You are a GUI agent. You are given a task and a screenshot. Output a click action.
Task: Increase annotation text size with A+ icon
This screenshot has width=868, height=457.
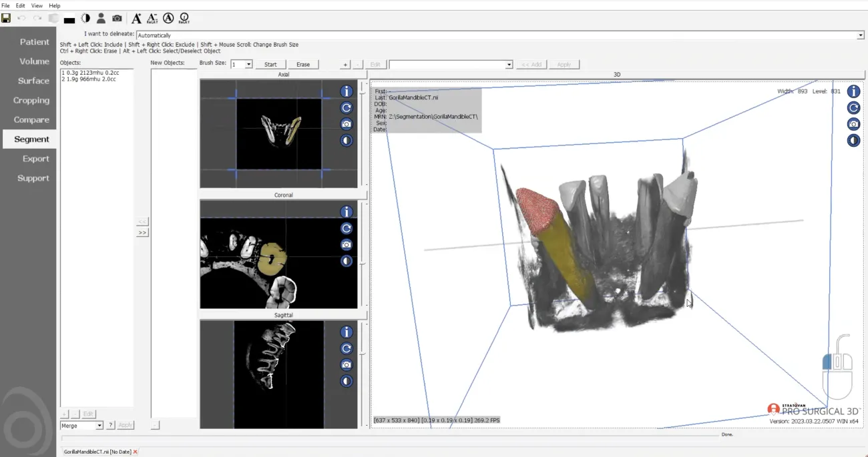[x=136, y=18]
